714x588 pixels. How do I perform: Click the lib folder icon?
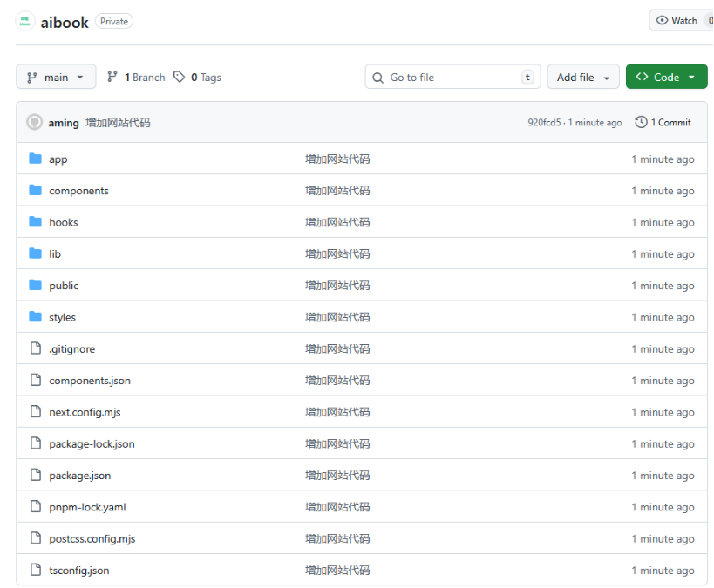[x=35, y=253]
